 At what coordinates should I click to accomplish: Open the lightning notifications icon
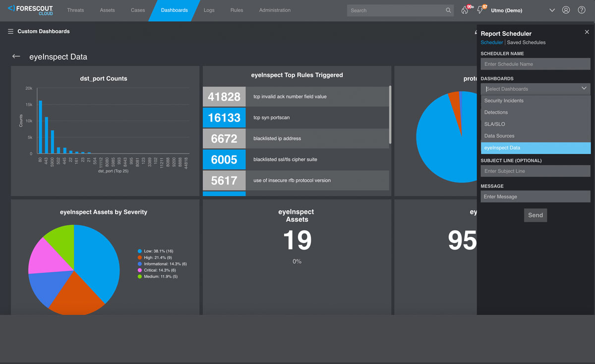point(480,10)
